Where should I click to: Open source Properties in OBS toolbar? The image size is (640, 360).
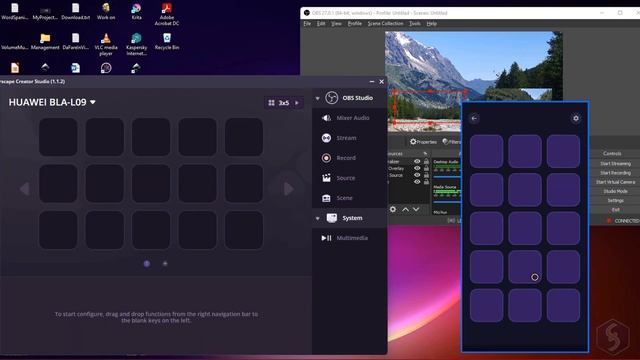[x=423, y=142]
